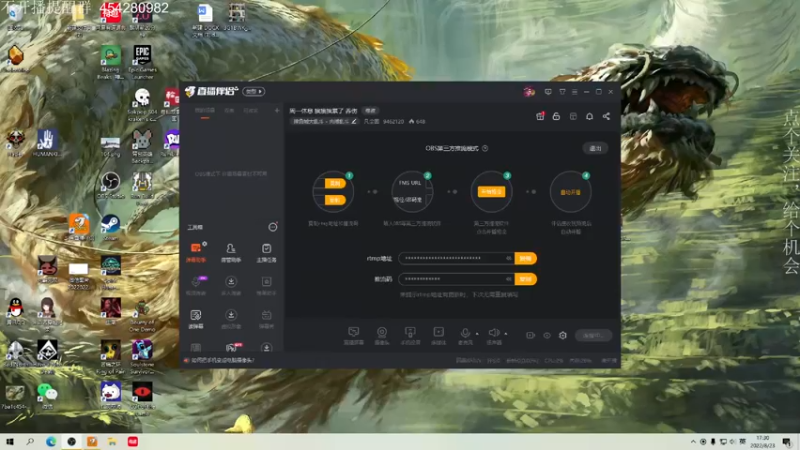Click the share icon at top right

tap(606, 116)
